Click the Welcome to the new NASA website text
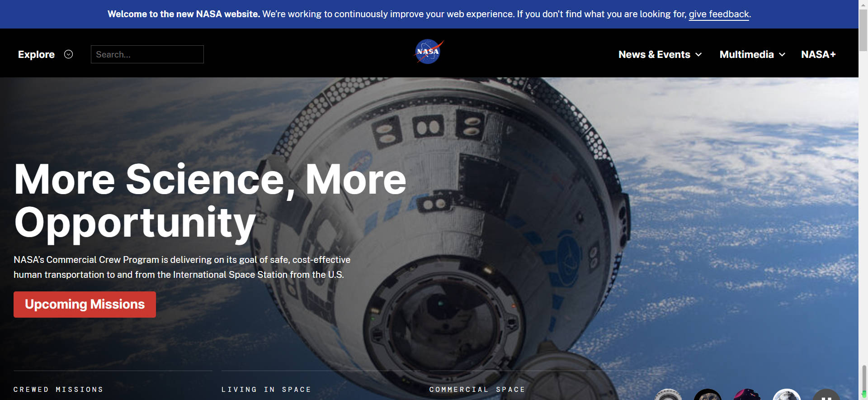Image resolution: width=868 pixels, height=400 pixels. click(184, 14)
